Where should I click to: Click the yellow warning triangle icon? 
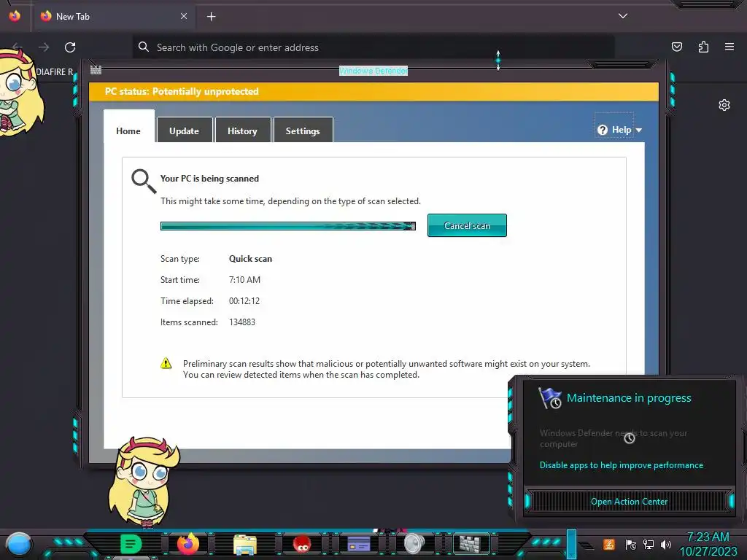click(166, 363)
